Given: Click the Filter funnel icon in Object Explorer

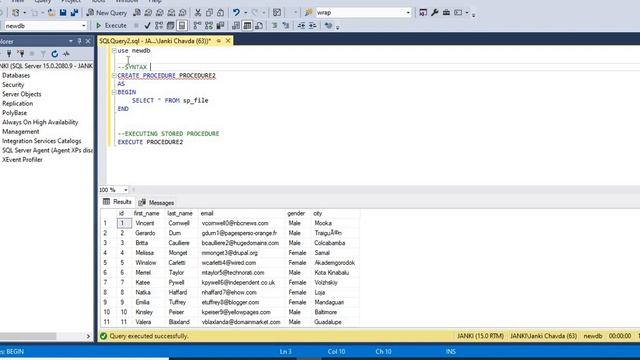Looking at the screenshot, I should point(43,53).
